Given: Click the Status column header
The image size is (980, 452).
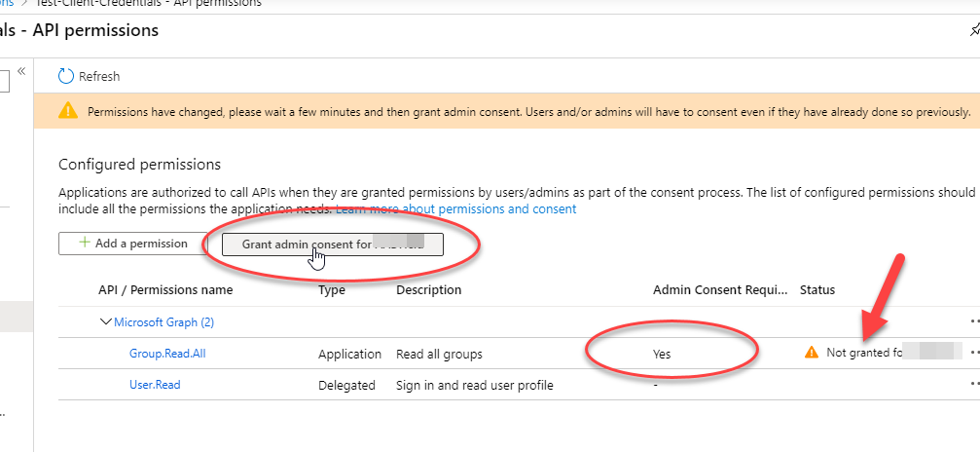Looking at the screenshot, I should pos(817,290).
